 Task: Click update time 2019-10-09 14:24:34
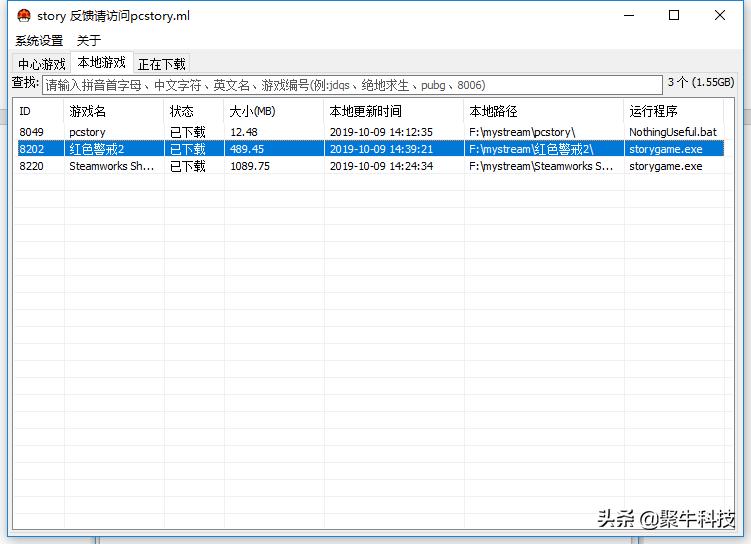pos(381,166)
